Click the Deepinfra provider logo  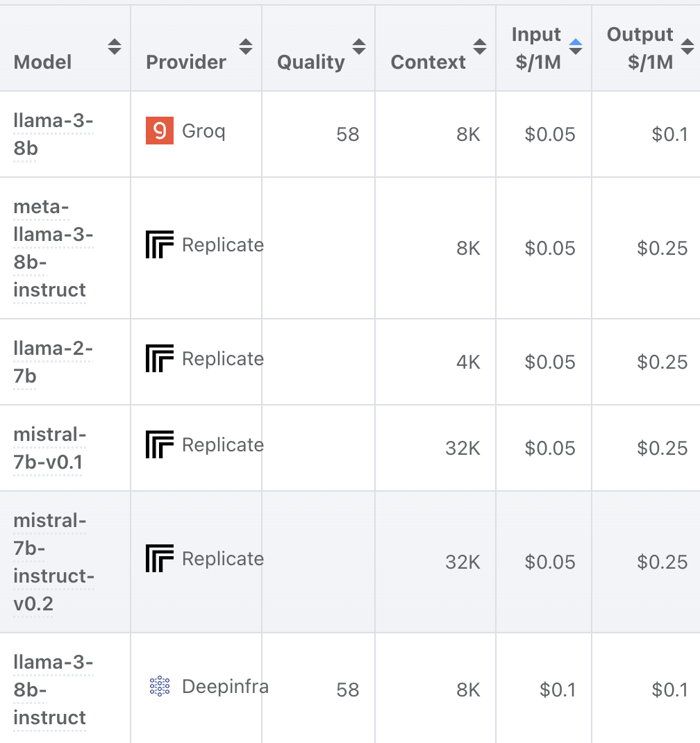coord(160,686)
